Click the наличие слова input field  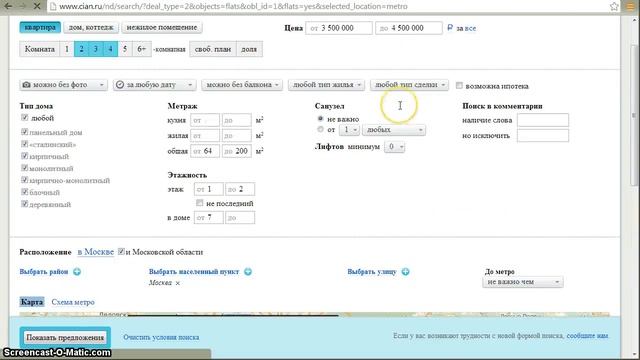[543, 120]
